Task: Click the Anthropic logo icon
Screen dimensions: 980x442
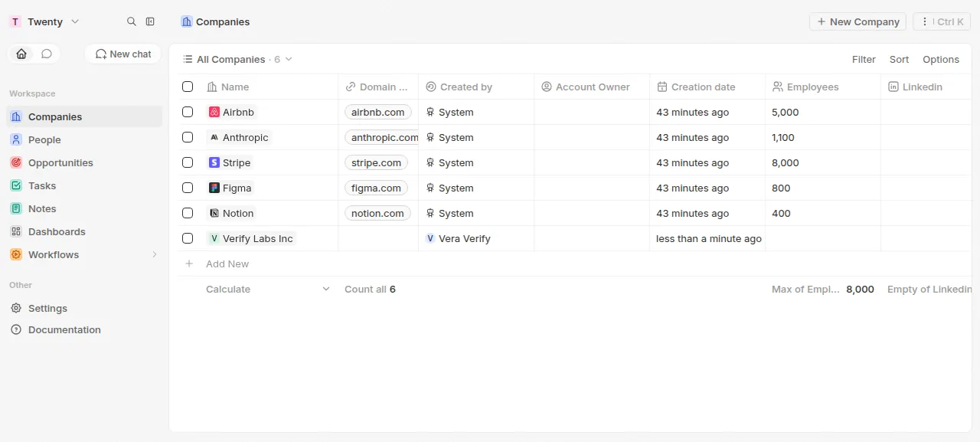Action: [x=214, y=137]
